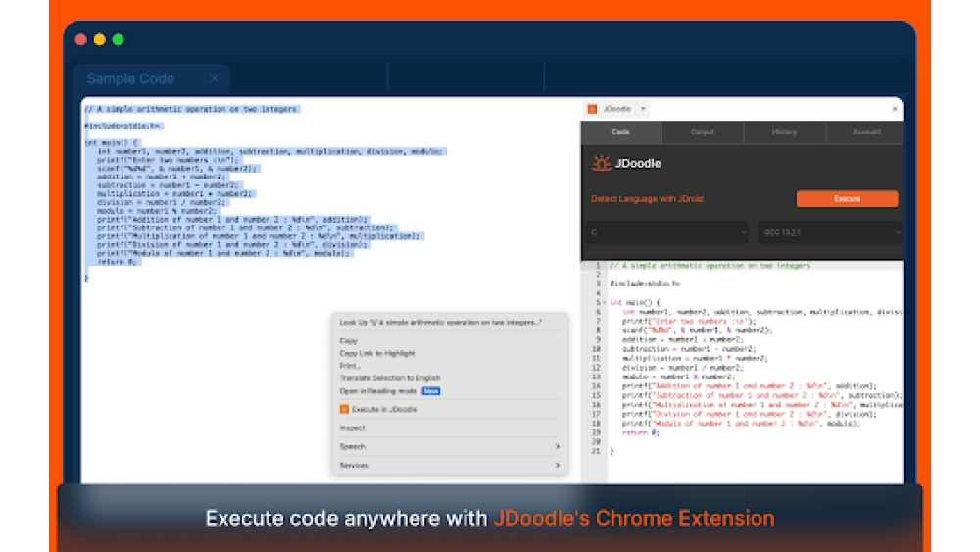Screen dimensions: 980x552
Task: Switch to the Output tab
Action: [x=703, y=132]
